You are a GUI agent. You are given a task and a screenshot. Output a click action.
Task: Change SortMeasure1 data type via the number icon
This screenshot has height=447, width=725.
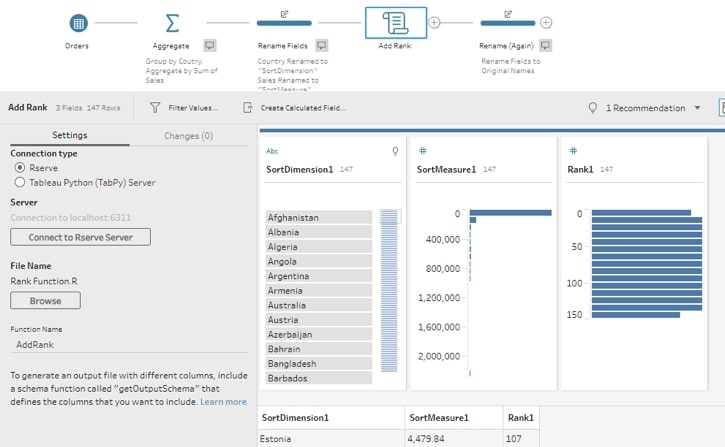tap(423, 151)
